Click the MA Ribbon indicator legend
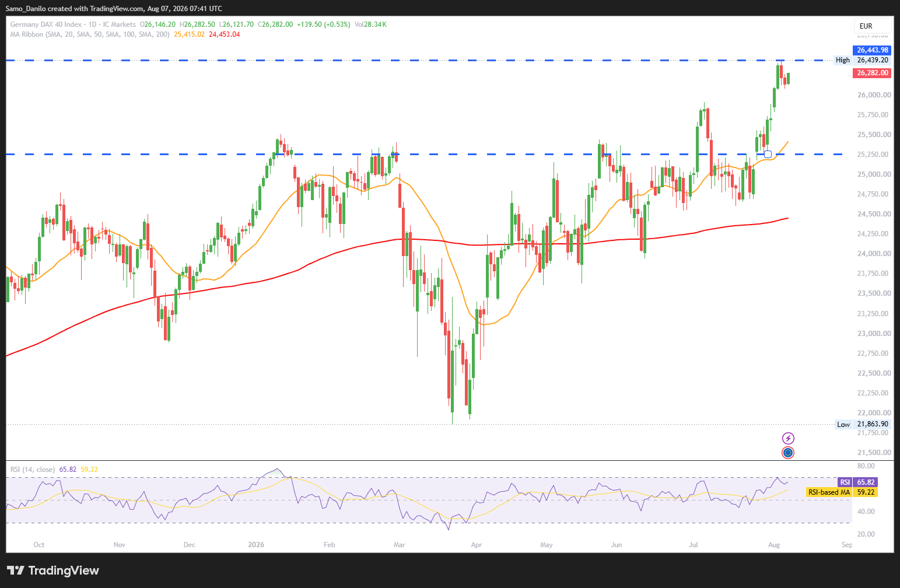The width and height of the screenshot is (900, 588). (90, 34)
